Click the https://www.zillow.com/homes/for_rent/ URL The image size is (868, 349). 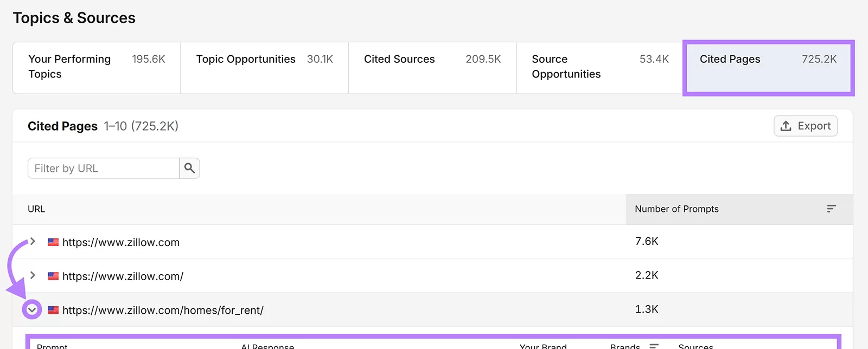163,310
